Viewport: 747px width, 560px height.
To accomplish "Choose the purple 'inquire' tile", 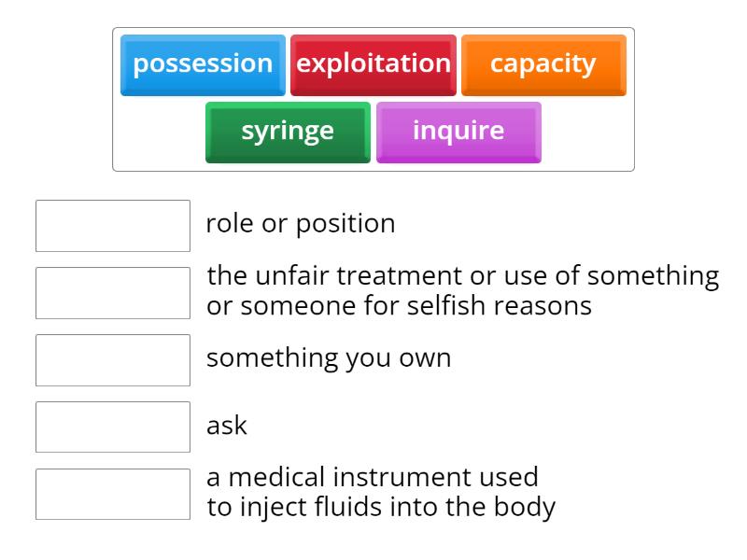I will click(458, 132).
